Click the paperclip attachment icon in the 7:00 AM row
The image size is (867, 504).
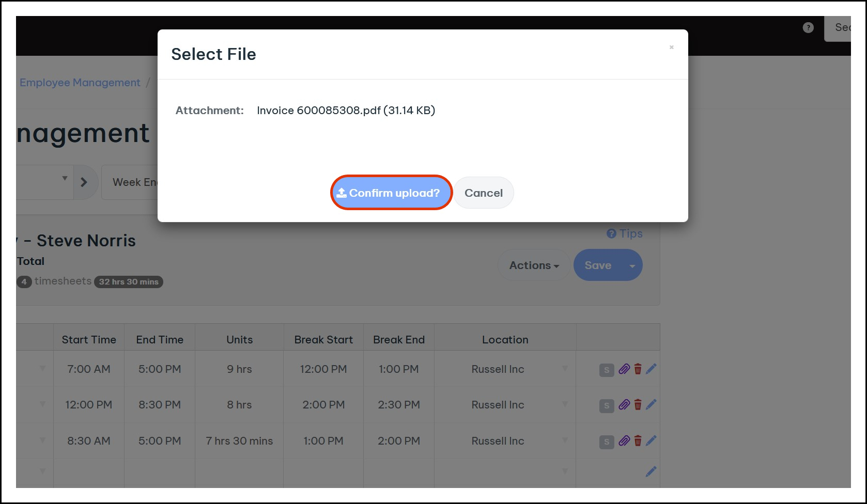click(x=624, y=369)
